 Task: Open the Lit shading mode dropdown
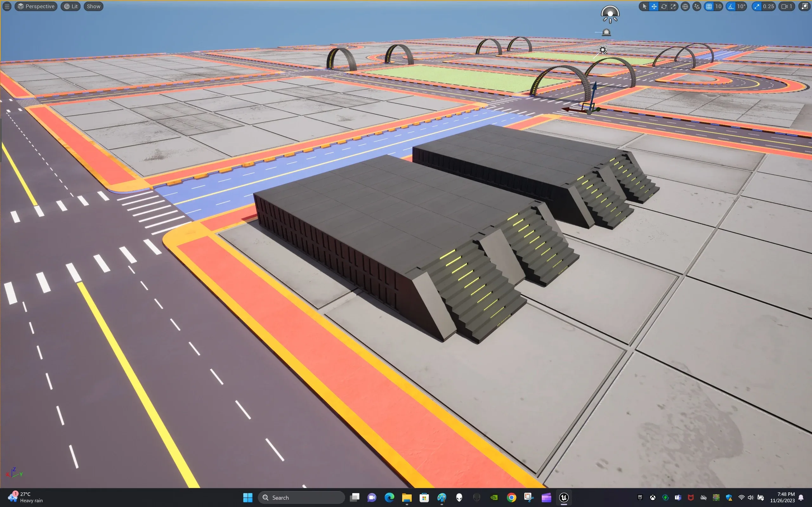pos(70,6)
